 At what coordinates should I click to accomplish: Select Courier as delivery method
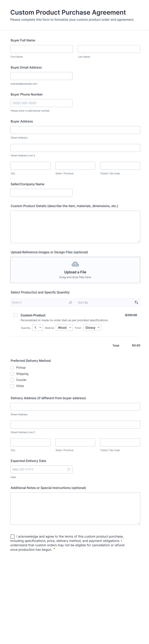point(12,380)
